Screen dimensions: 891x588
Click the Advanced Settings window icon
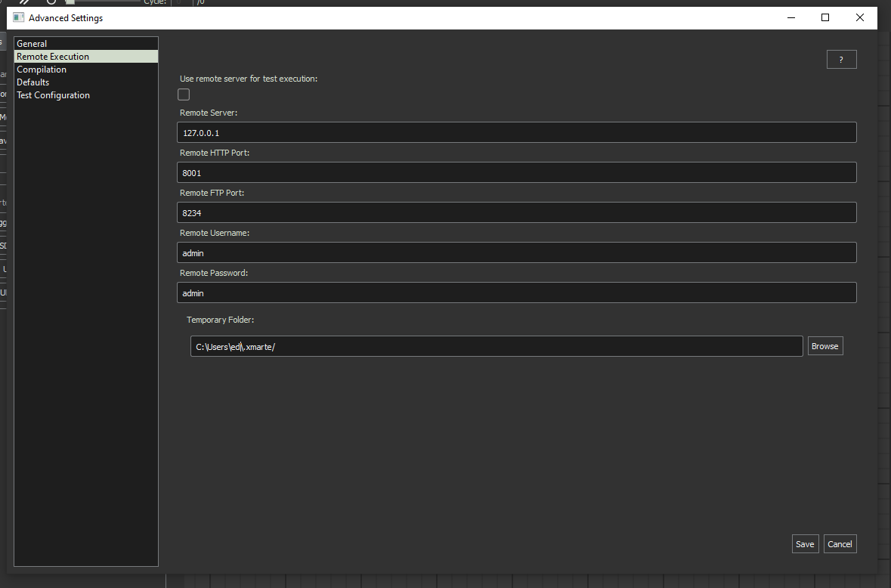pos(19,18)
